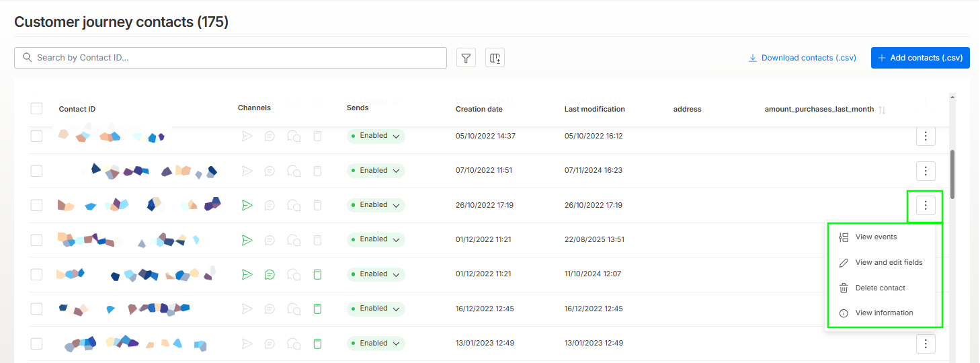This screenshot has height=363, width=980.
Task: Click Download contacts (.csv) link
Action: pos(803,58)
